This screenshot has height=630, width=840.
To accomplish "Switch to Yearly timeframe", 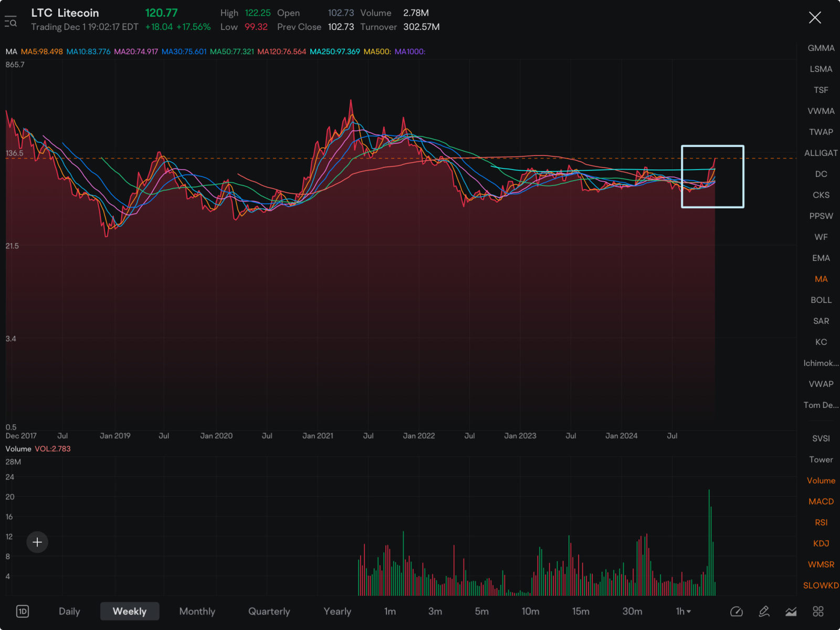I will point(338,611).
